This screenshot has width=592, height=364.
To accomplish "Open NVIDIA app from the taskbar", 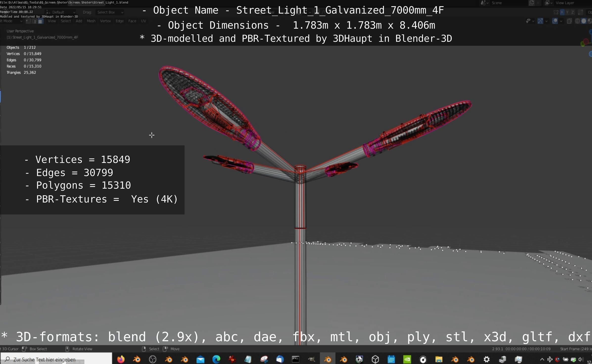I will tap(407, 359).
